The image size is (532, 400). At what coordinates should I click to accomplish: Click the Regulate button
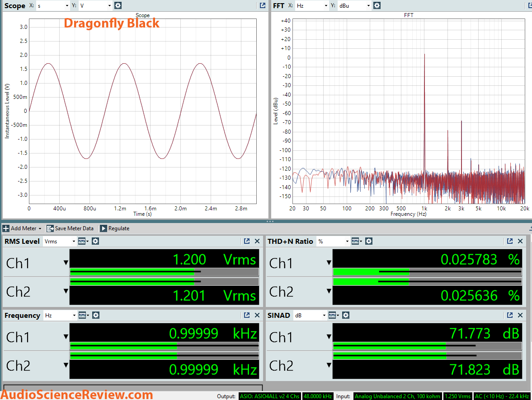[x=115, y=228]
